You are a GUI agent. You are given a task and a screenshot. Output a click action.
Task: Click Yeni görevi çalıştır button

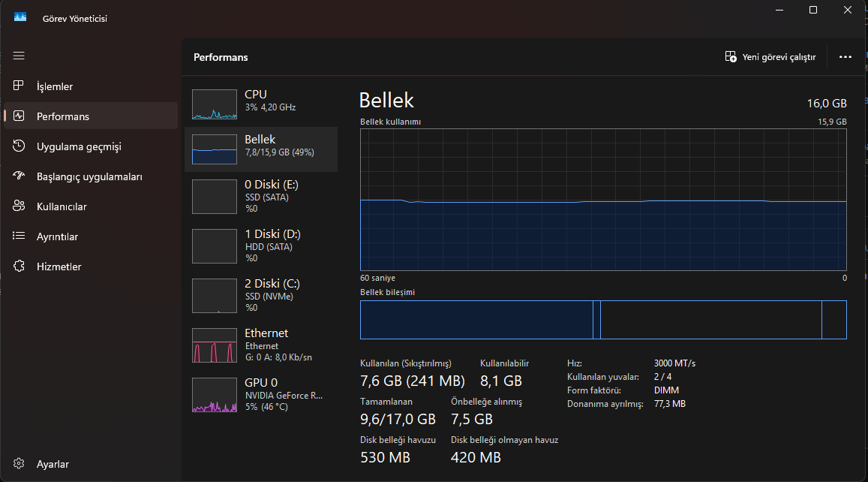pyautogui.click(x=770, y=57)
